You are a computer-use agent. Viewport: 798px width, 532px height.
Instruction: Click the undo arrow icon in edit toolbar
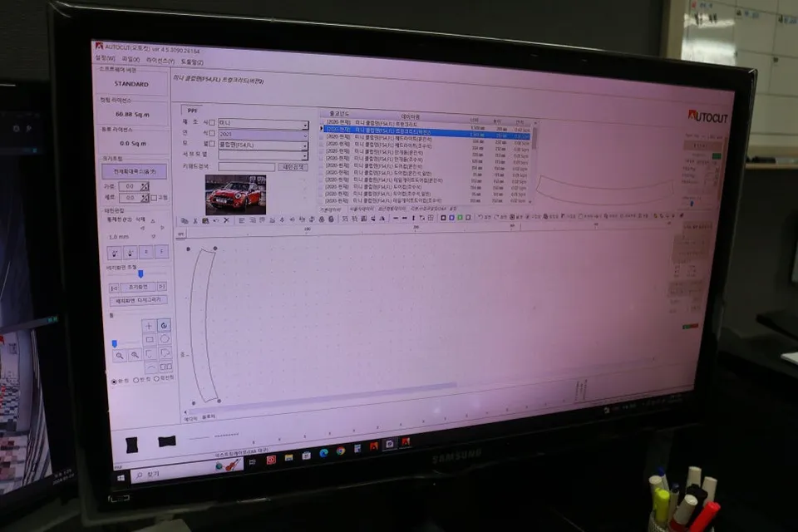pyautogui.click(x=216, y=220)
